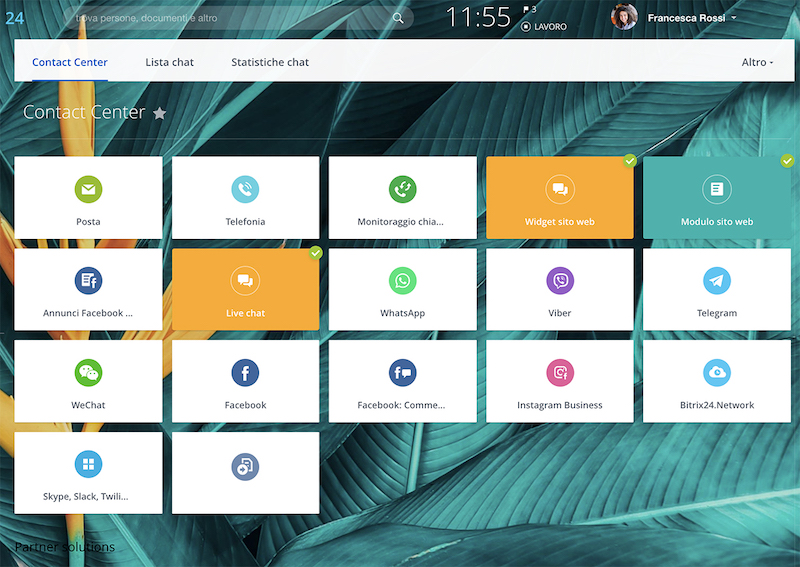Open the Modulo sito web form icon

[x=717, y=189]
